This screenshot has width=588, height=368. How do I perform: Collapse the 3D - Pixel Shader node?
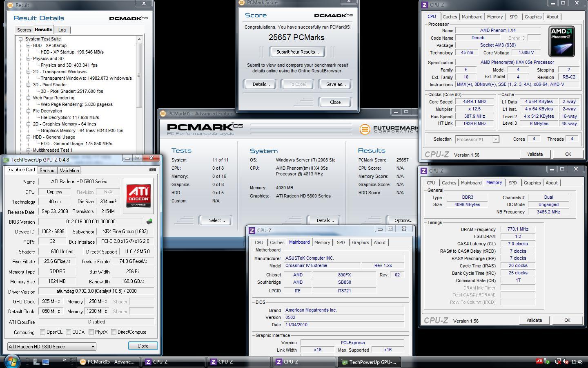click(29, 85)
